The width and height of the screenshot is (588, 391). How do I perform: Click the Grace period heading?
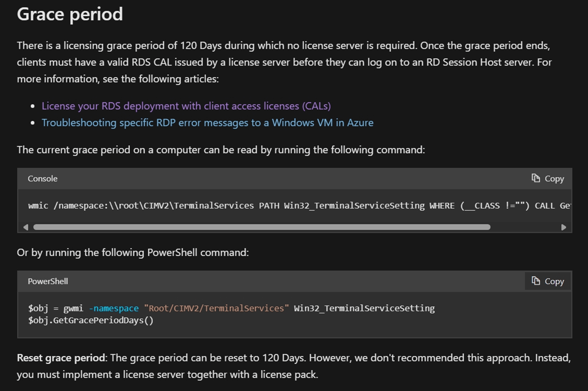[x=70, y=14]
